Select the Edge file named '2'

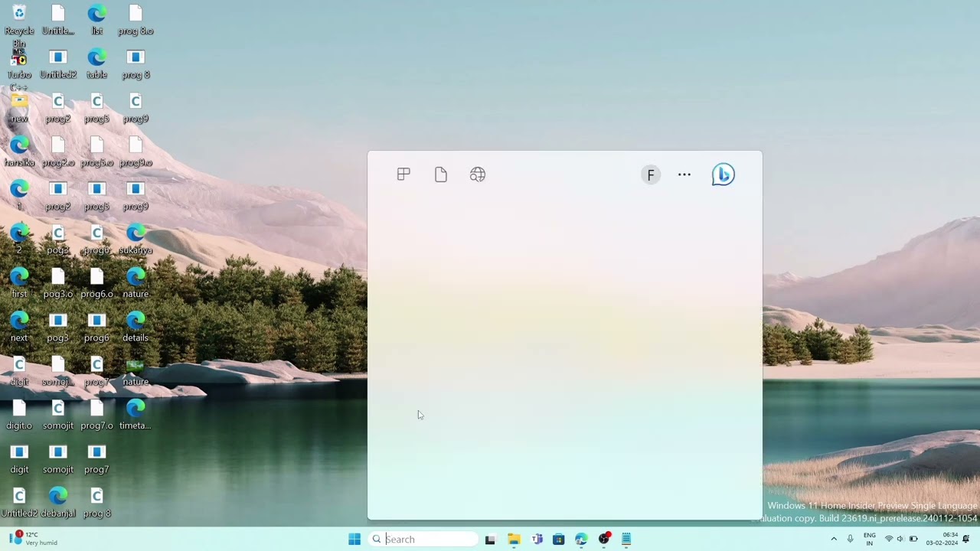click(x=19, y=240)
